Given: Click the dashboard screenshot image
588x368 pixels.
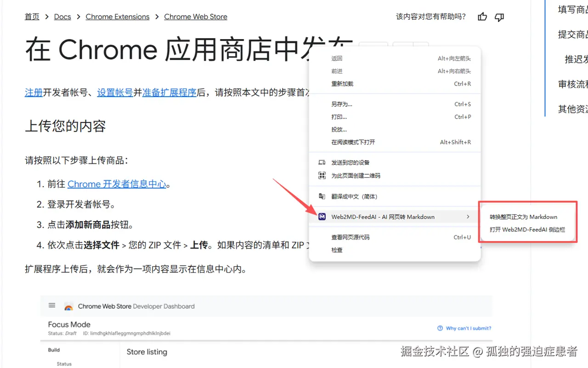Looking at the screenshot, I should coord(266,332).
